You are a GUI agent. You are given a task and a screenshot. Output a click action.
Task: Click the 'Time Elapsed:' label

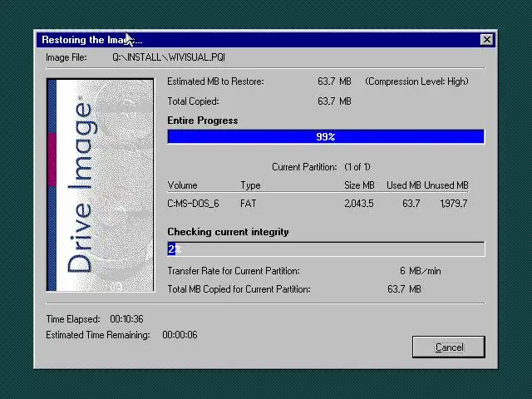tap(73, 319)
